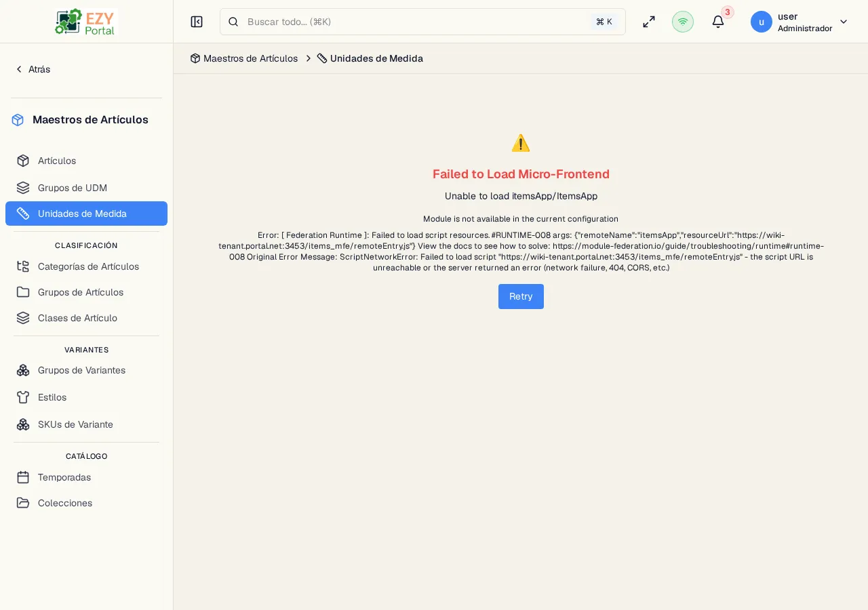Click 'Failed to Load Micro-Frontend' heading

point(521,174)
